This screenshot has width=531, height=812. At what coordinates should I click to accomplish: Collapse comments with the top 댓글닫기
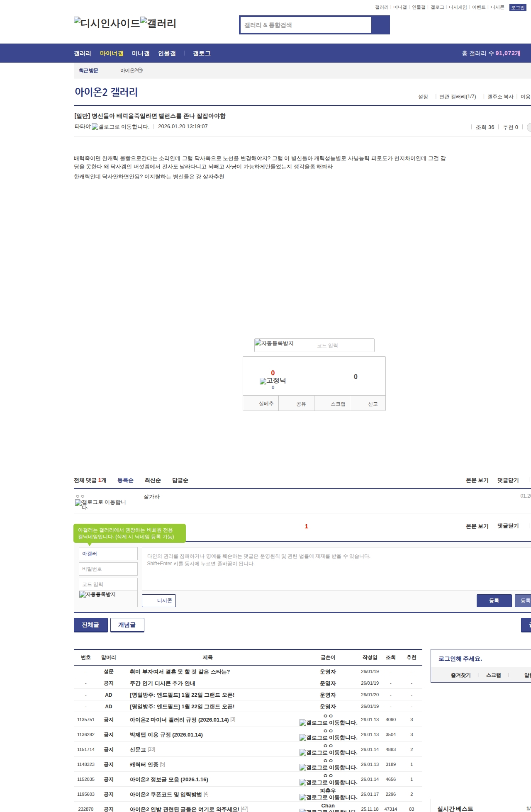coord(508,480)
